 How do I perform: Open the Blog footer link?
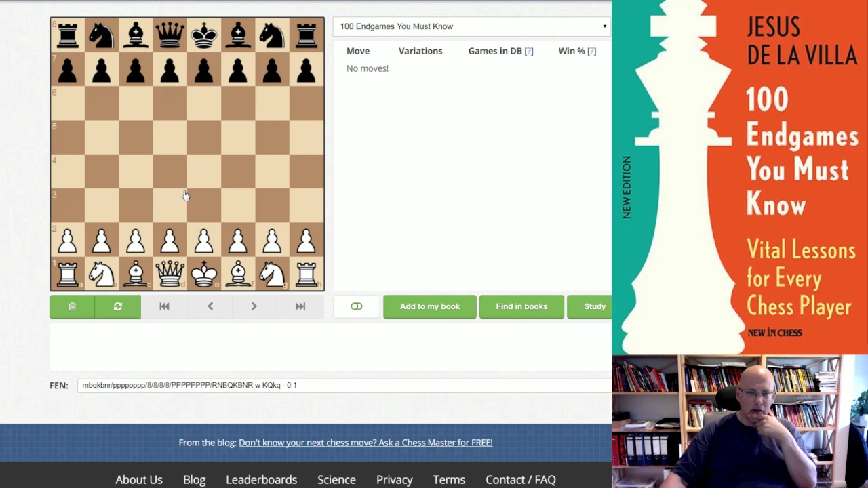(x=194, y=479)
